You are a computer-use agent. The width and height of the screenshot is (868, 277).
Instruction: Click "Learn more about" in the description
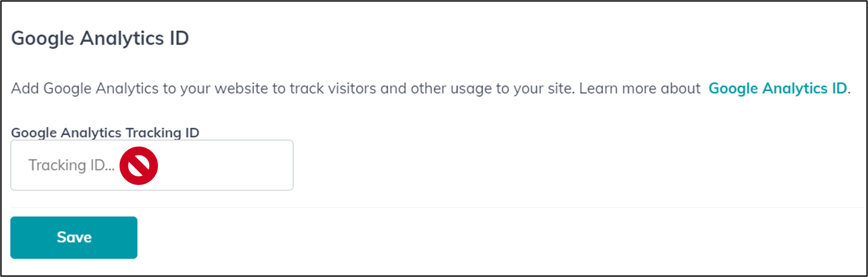[x=639, y=89]
